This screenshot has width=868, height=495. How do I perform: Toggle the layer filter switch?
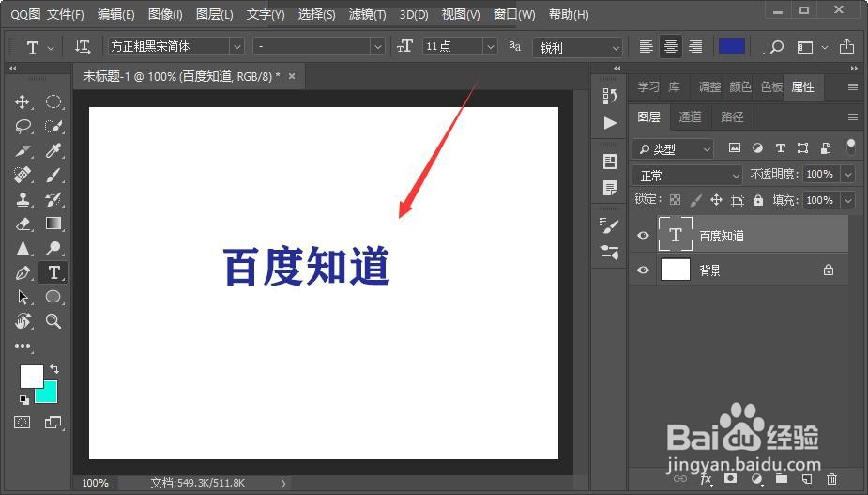pyautogui.click(x=851, y=147)
